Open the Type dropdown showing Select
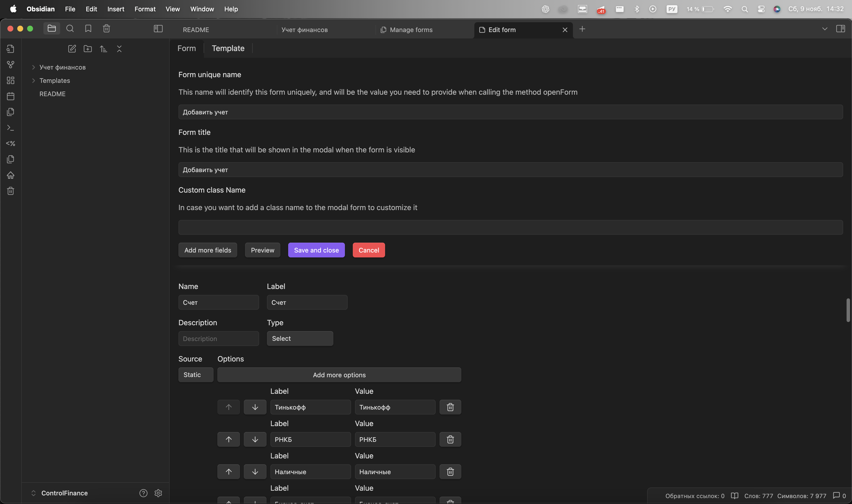852x504 pixels. pyautogui.click(x=300, y=339)
